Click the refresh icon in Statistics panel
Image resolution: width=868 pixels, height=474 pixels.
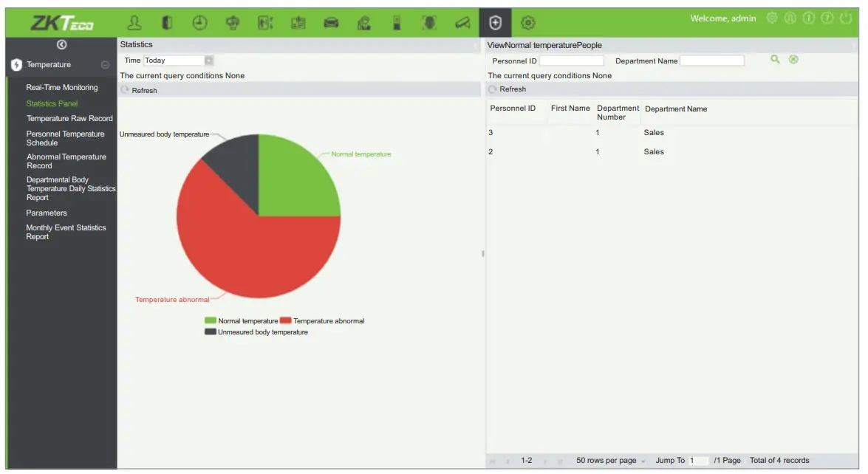coord(125,89)
